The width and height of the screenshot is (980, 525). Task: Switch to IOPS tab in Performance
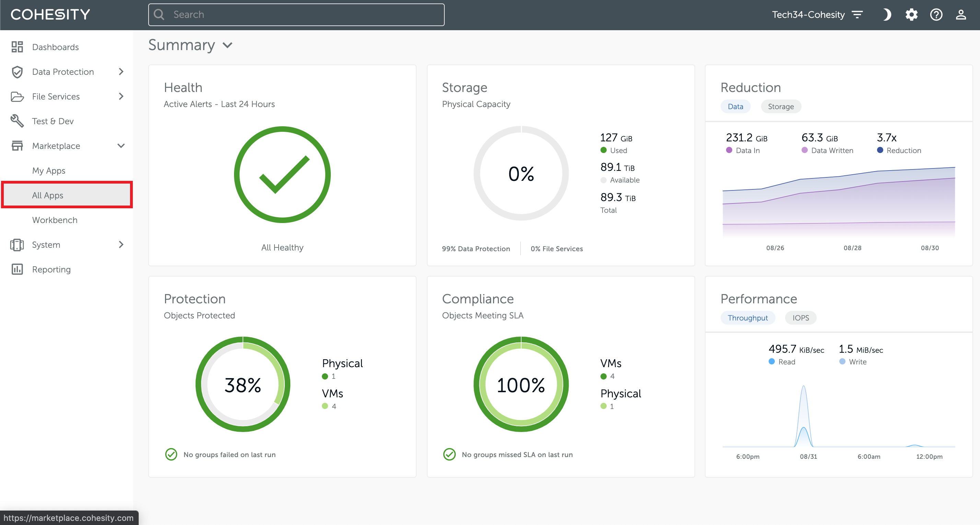coord(801,318)
